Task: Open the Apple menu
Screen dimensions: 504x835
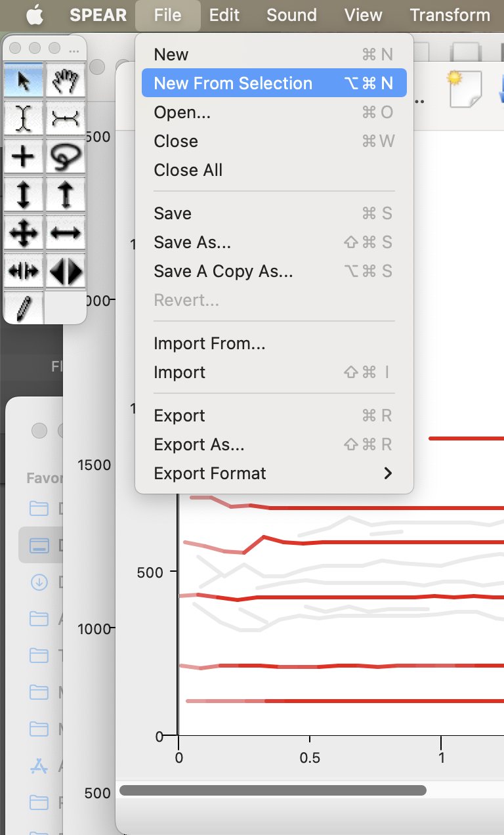Action: coord(34,15)
